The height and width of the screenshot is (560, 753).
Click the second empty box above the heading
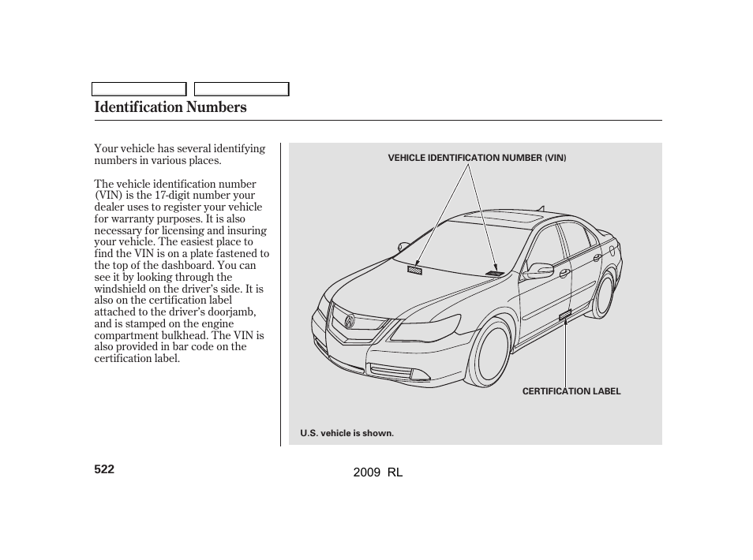pos(242,89)
